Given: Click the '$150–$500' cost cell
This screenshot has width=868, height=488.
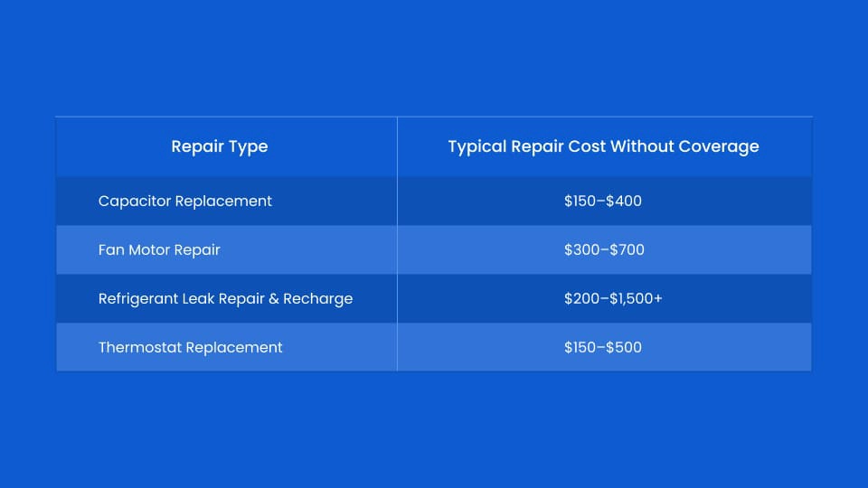Looking at the screenshot, I should tap(603, 347).
